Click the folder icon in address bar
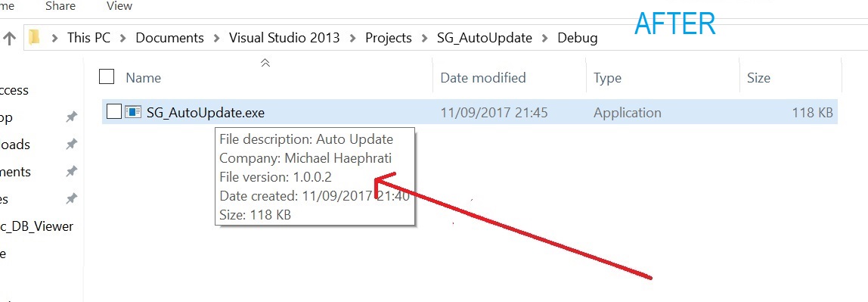This screenshot has height=302, width=868. (x=34, y=37)
